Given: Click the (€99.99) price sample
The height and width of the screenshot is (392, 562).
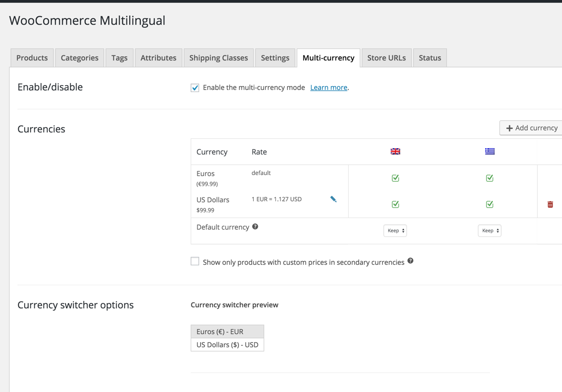Looking at the screenshot, I should coord(207,184).
